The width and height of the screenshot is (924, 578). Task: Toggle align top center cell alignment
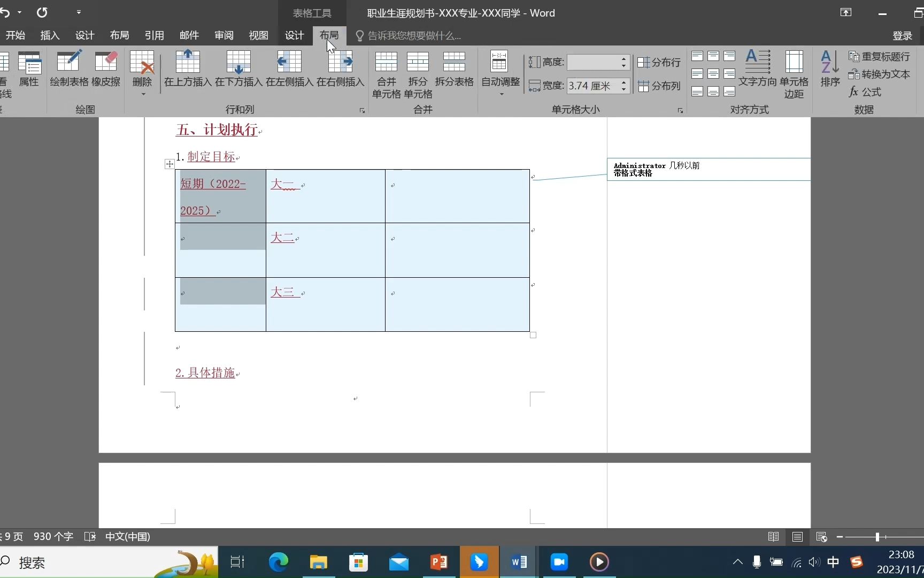point(713,56)
